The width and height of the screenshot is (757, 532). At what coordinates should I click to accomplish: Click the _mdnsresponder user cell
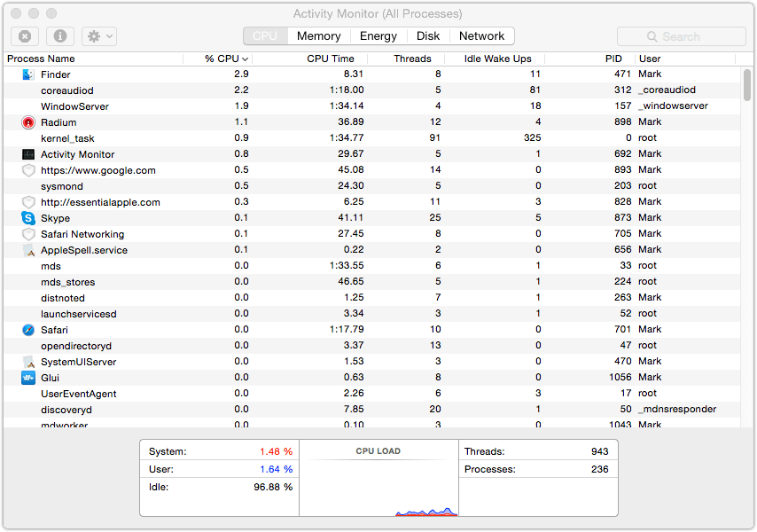pyautogui.click(x=677, y=409)
